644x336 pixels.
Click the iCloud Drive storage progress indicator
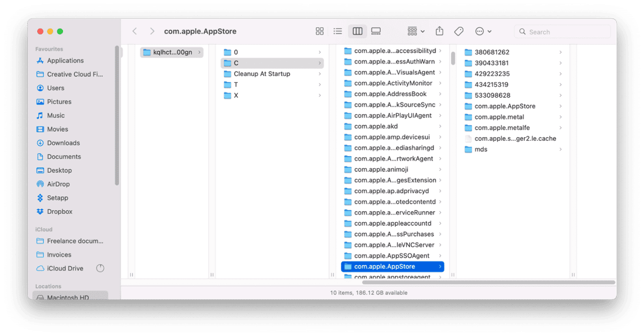100,268
